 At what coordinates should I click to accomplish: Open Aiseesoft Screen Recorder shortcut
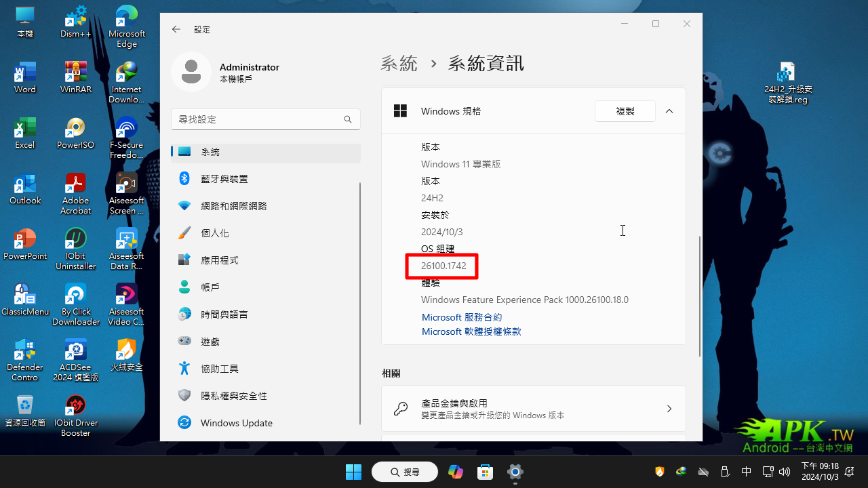click(x=127, y=193)
